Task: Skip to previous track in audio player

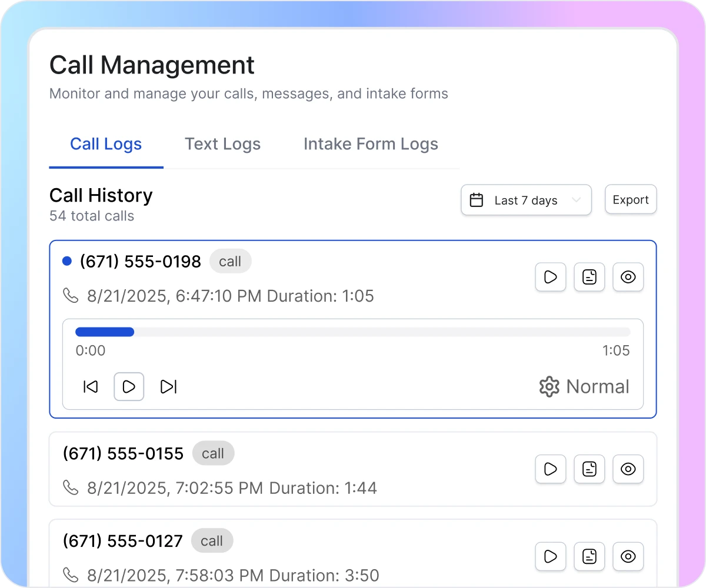Action: 91,386
